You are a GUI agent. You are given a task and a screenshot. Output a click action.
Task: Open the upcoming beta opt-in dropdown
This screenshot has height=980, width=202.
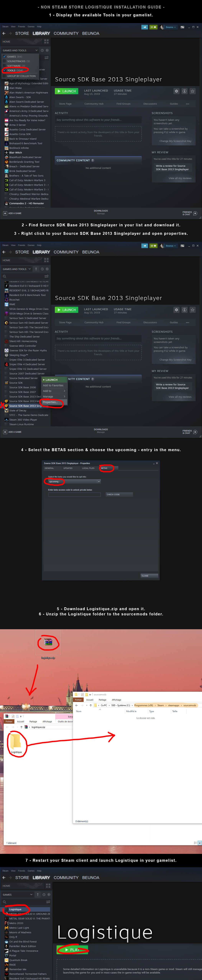click(x=74, y=482)
